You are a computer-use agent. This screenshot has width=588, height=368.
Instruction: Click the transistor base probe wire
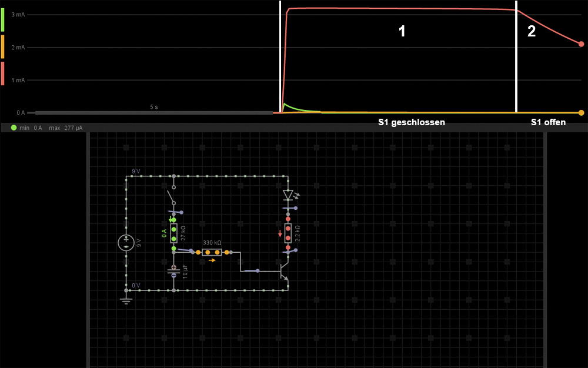click(252, 271)
